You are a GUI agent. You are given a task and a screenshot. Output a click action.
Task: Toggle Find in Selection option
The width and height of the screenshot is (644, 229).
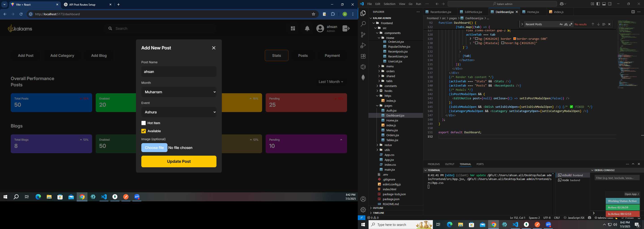(x=604, y=24)
